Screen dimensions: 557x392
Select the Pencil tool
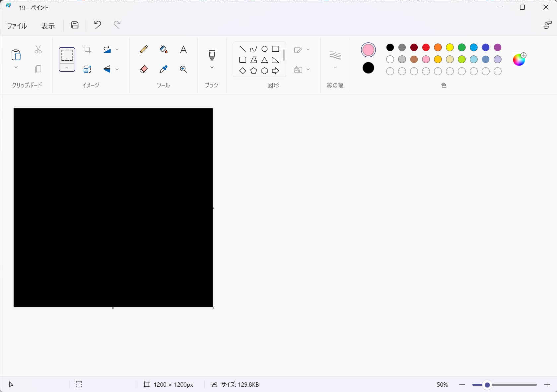[x=144, y=49]
